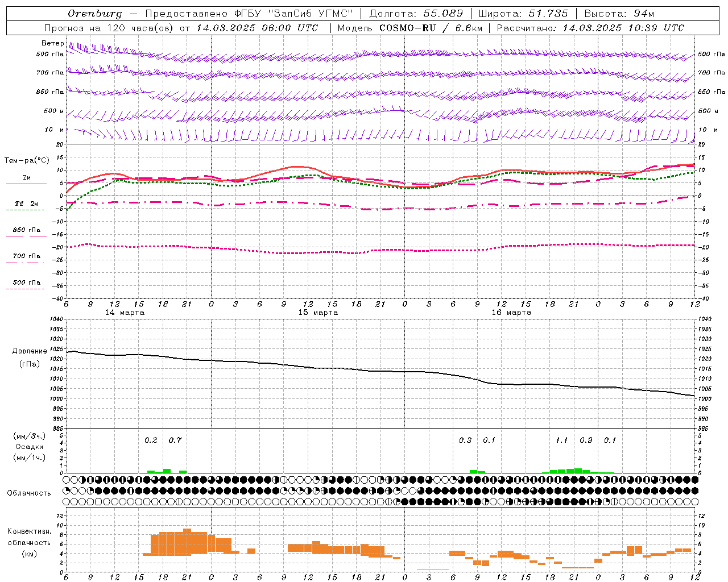Select the (гПа) pressure unit label

point(30,364)
